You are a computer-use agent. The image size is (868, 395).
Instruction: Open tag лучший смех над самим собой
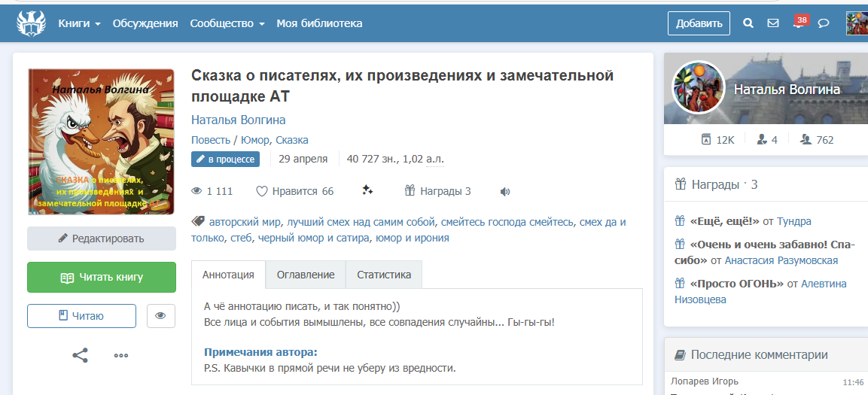361,223
